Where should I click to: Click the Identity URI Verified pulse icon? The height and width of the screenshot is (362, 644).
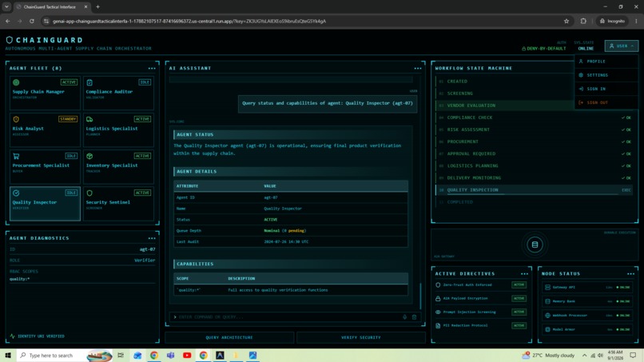(x=12, y=336)
